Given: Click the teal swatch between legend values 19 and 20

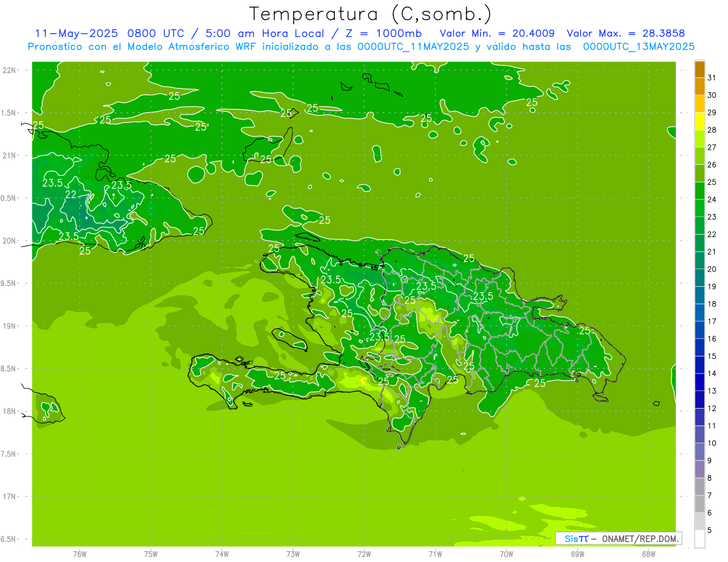Looking at the screenshot, I should 699,278.
